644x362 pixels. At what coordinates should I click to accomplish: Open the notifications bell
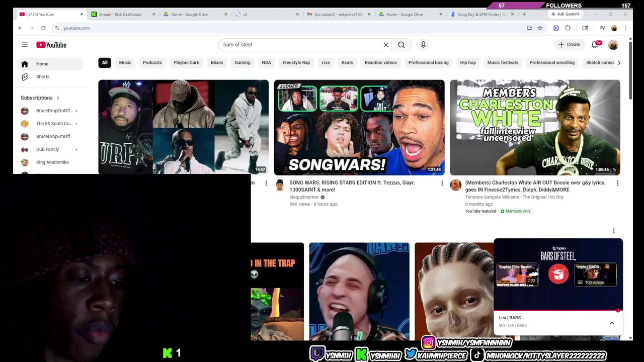tap(595, 45)
